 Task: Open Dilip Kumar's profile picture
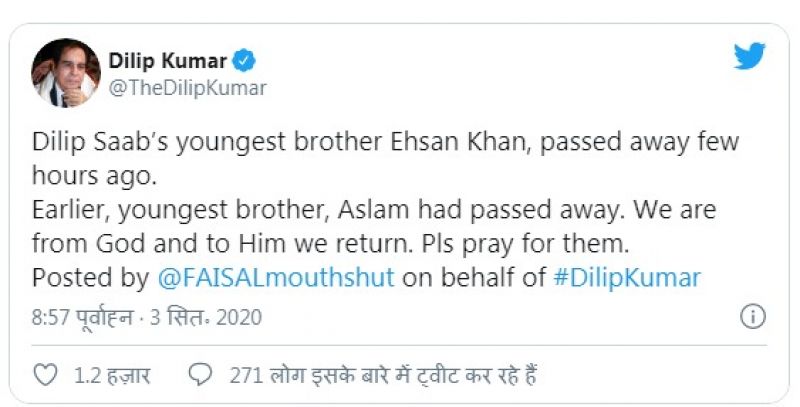point(66,73)
